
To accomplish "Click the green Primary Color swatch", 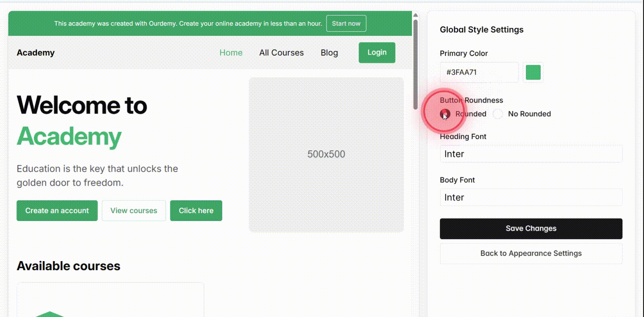I will (533, 72).
